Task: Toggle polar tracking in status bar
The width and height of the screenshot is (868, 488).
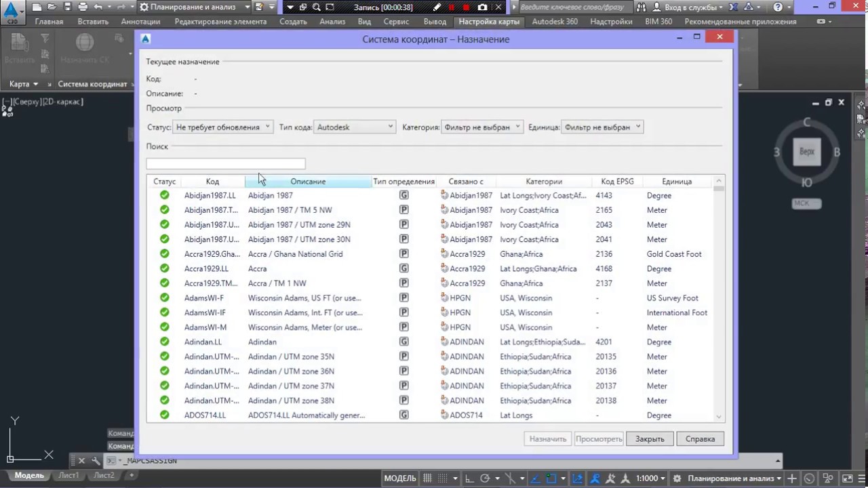Action: [x=486, y=479]
